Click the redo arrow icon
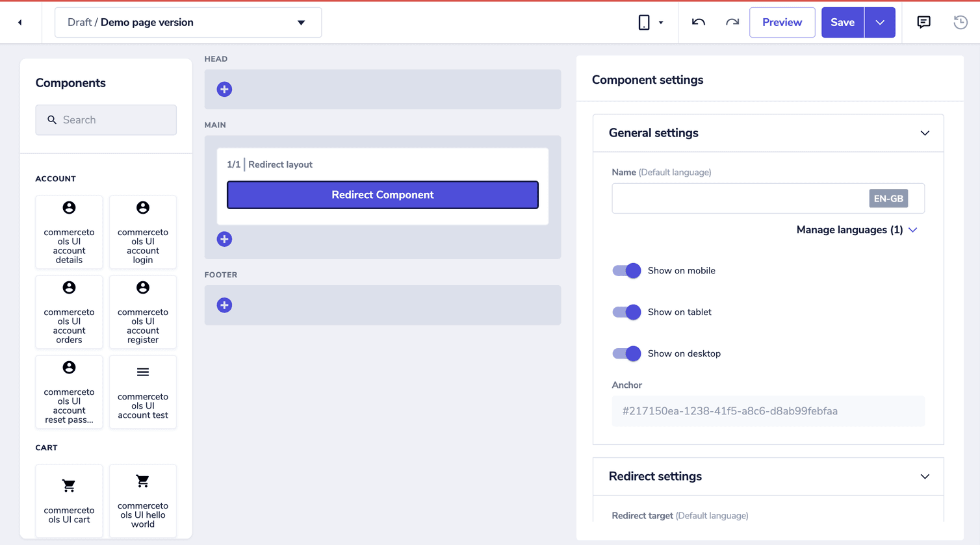Screen dimensions: 980x545 point(732,21)
